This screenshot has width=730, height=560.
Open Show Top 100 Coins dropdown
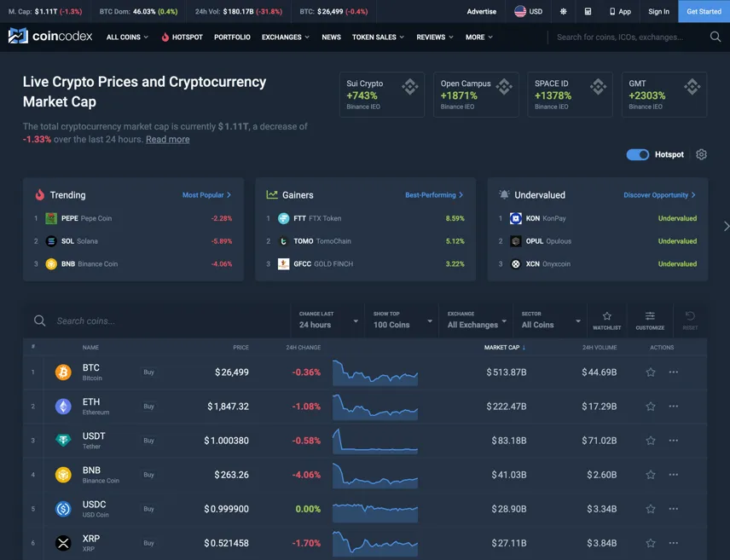(402, 320)
